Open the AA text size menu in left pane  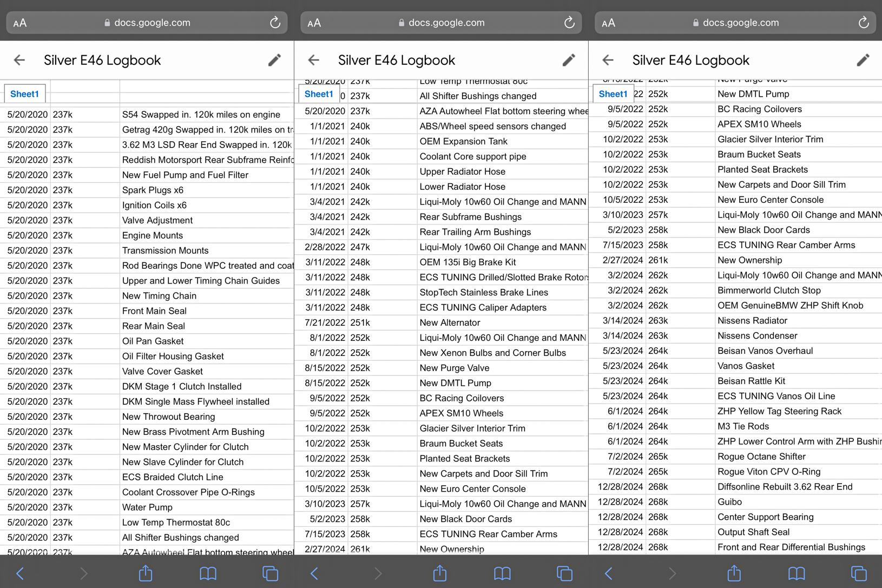click(x=20, y=23)
